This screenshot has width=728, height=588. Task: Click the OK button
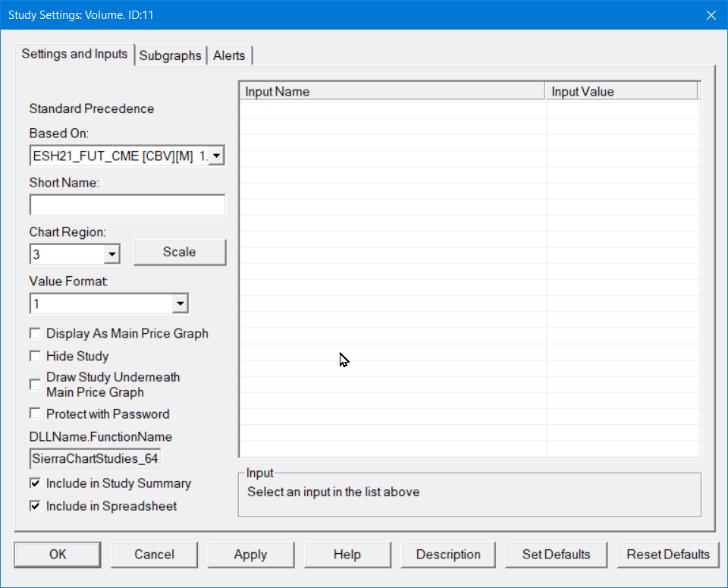coord(58,555)
